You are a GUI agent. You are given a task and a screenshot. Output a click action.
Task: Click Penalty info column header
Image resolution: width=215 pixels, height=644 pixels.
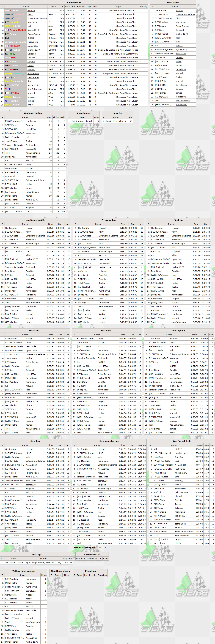pos(90,575)
